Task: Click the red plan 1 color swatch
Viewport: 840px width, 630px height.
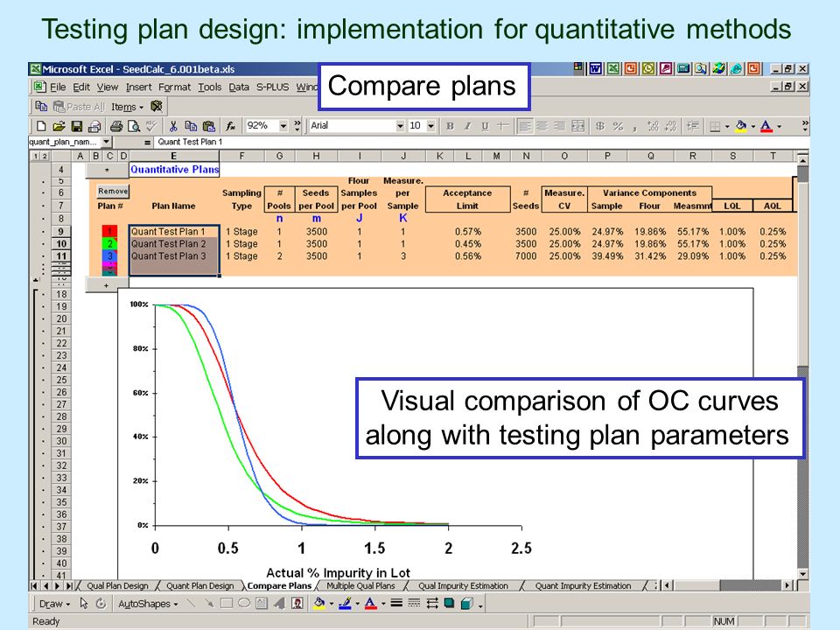Action: pos(109,231)
